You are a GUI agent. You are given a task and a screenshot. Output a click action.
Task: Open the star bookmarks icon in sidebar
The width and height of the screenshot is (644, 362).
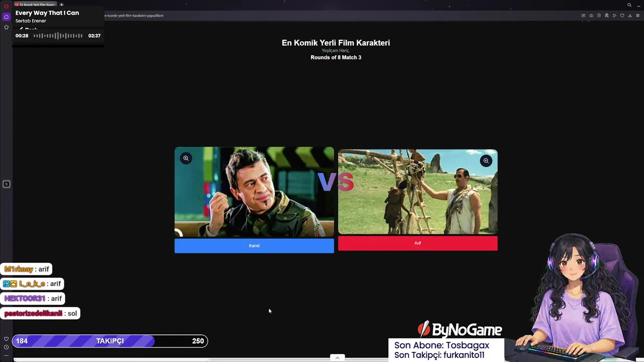click(6, 27)
